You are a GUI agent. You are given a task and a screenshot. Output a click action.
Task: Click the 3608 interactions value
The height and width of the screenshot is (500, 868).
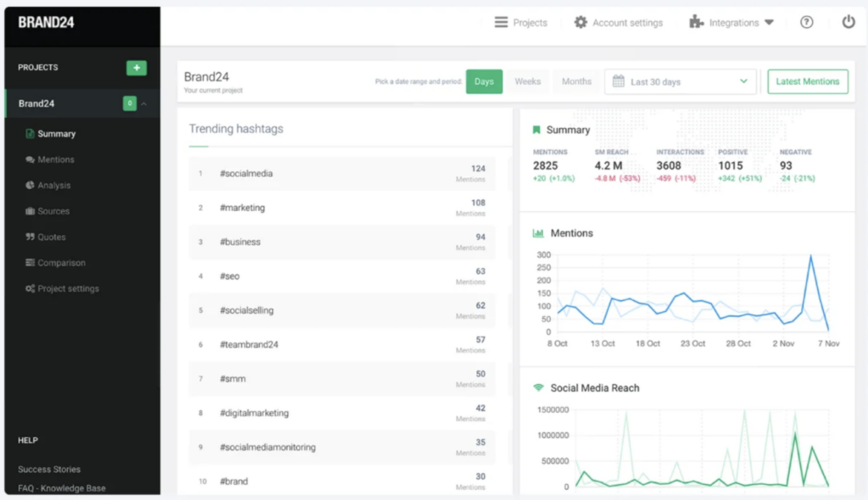tap(669, 165)
